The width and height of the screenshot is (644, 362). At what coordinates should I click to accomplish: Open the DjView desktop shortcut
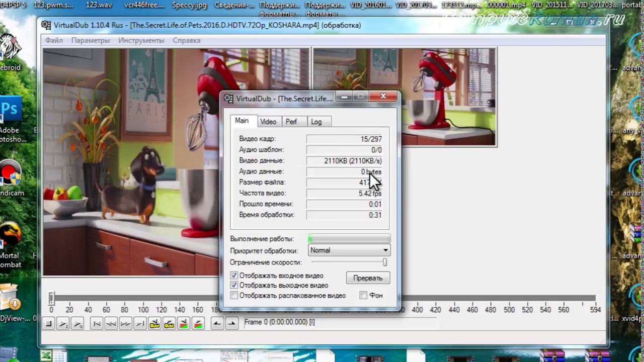(x=10, y=298)
